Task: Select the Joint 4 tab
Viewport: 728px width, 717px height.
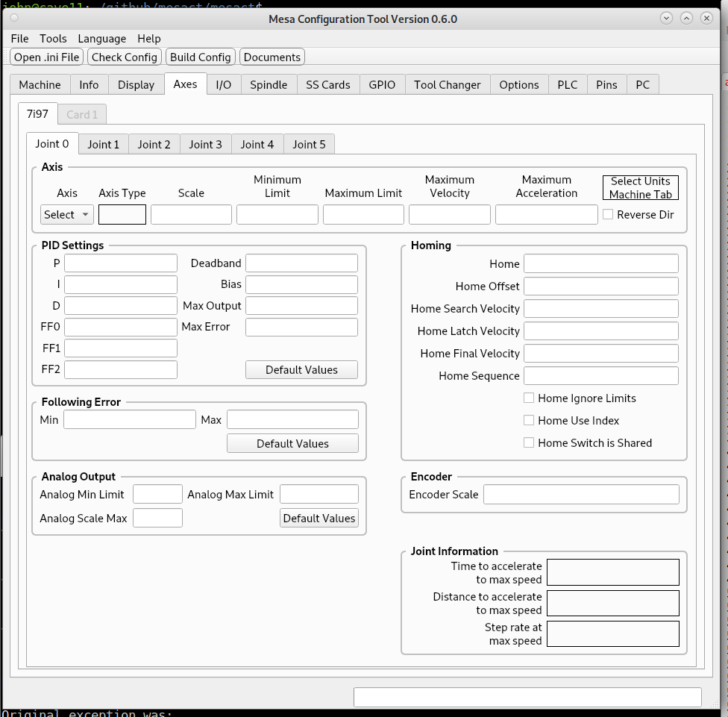Action: point(257,145)
